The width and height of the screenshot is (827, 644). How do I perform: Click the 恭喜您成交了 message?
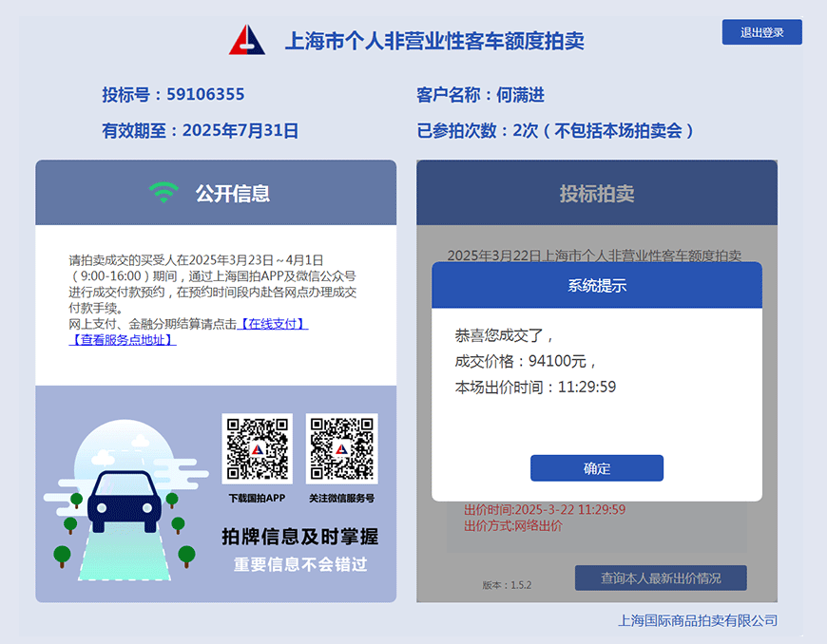coord(504,335)
